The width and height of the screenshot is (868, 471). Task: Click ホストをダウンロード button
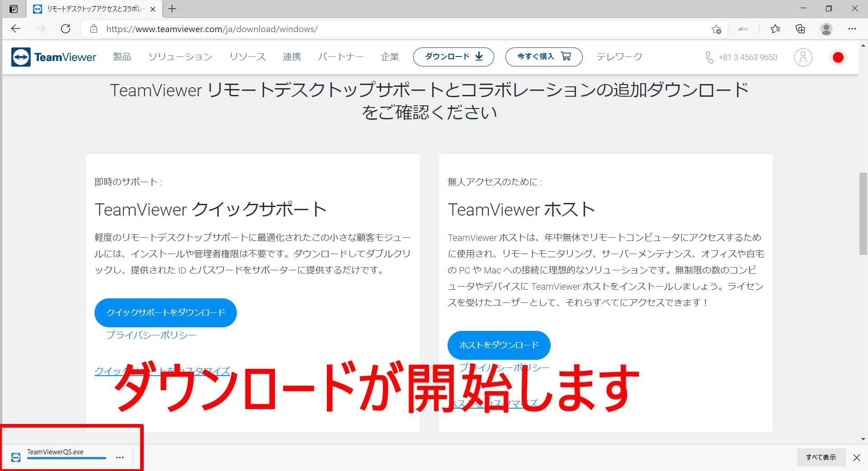[x=499, y=345]
